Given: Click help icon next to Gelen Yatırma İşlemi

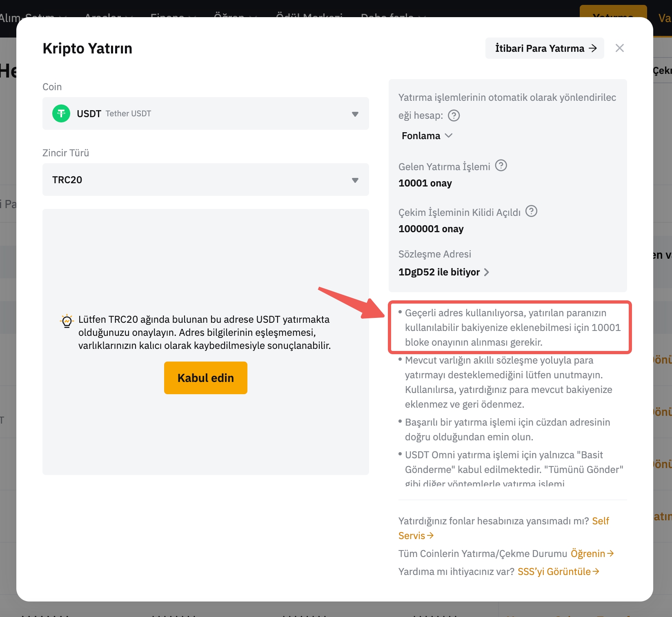Looking at the screenshot, I should 501,166.
